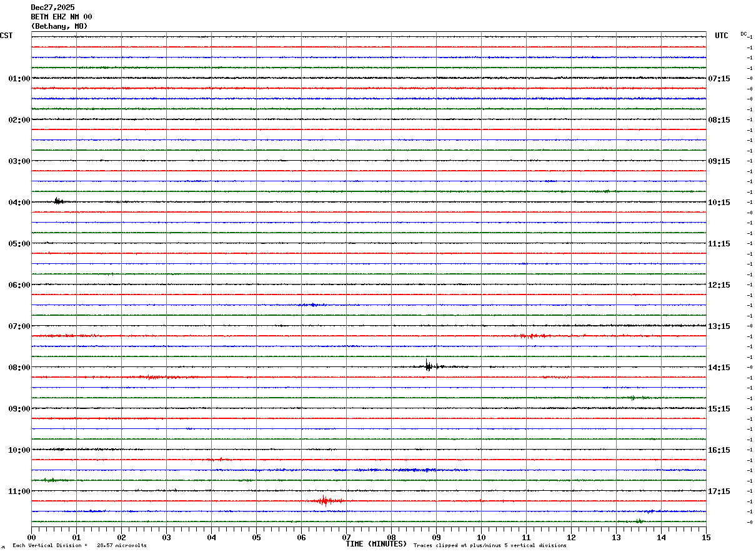Select minute label 03 on the bottom axis
756x554 pixels.
click(x=167, y=537)
